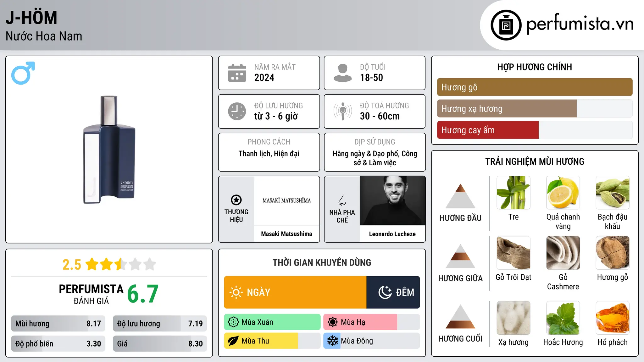644x362 pixels.
Task: Select the orange Ngày daytime bar
Action: (295, 292)
